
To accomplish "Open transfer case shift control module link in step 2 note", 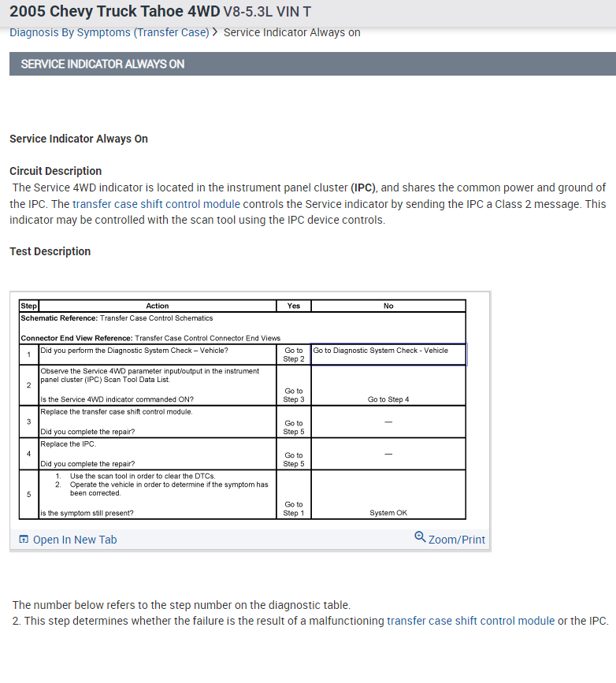I will [470, 621].
